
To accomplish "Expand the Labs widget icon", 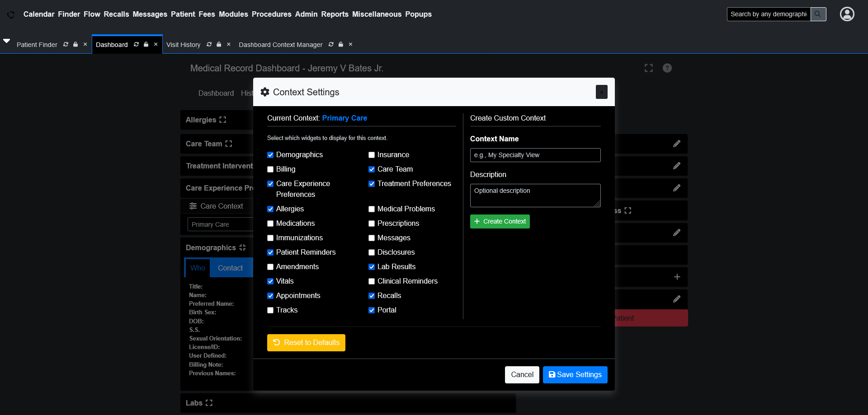I will click(209, 403).
